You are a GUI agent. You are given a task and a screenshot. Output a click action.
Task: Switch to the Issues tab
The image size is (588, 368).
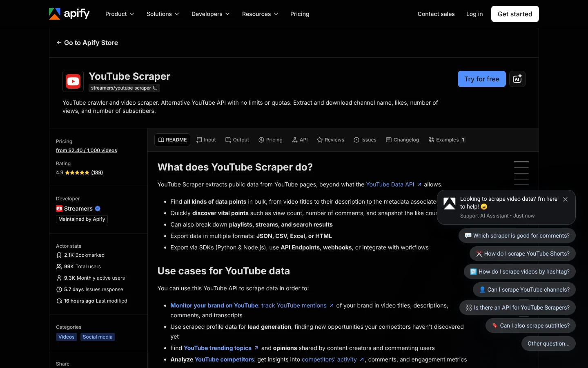coord(365,140)
